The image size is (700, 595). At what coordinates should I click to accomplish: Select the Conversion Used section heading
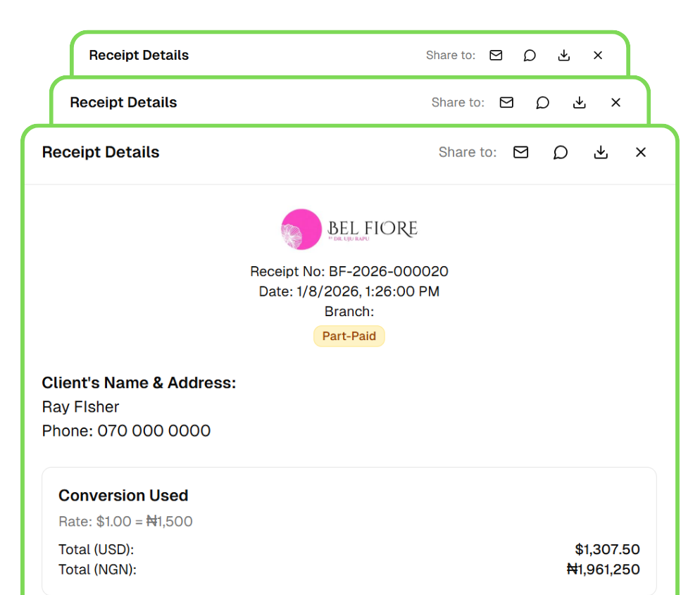(x=123, y=496)
